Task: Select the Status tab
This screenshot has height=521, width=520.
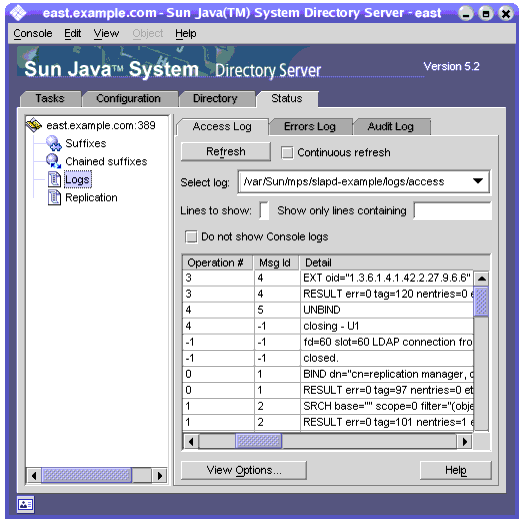Action: pyautogui.click(x=287, y=99)
